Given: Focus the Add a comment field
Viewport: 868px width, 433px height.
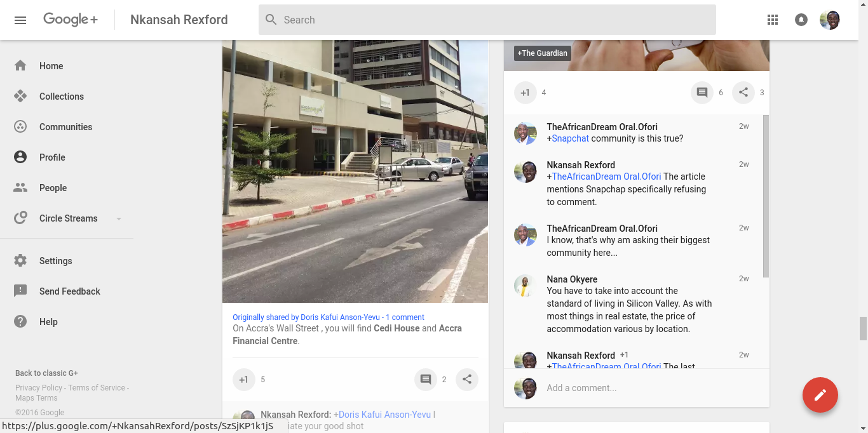Looking at the screenshot, I should [635, 388].
